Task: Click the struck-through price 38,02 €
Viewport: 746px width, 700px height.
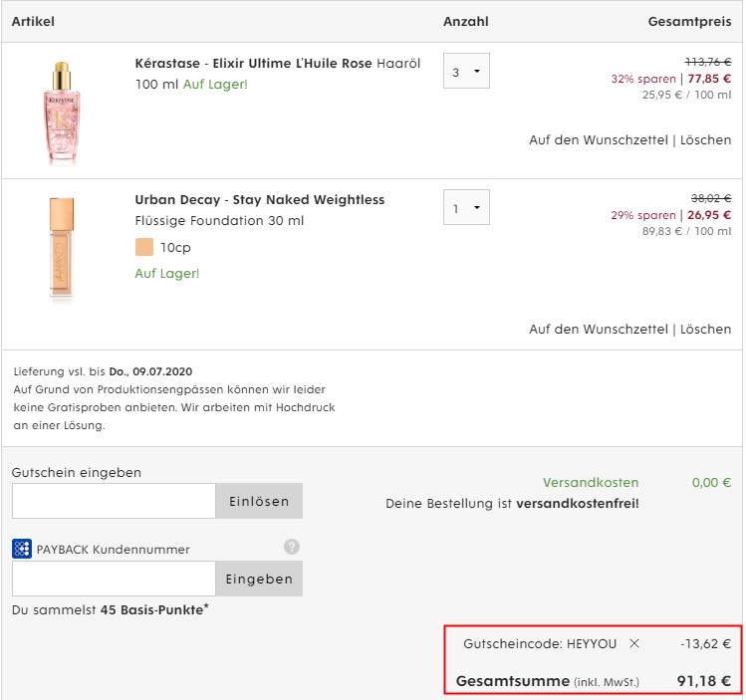Action: tap(711, 198)
